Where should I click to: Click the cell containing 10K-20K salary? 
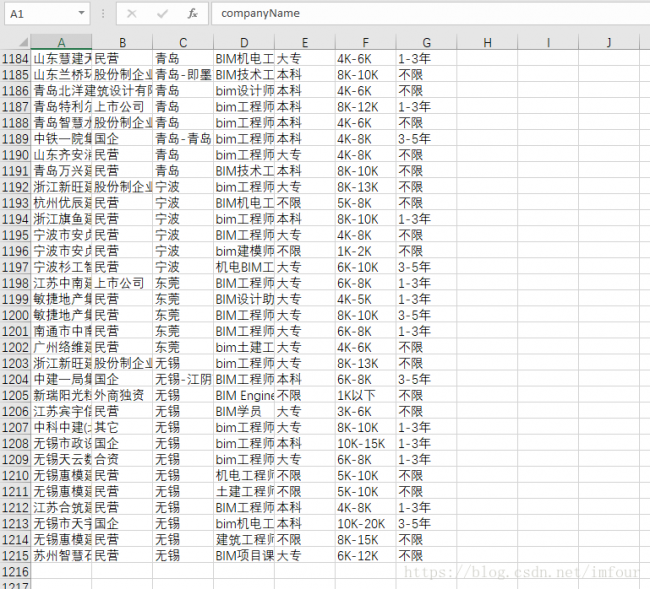click(364, 523)
